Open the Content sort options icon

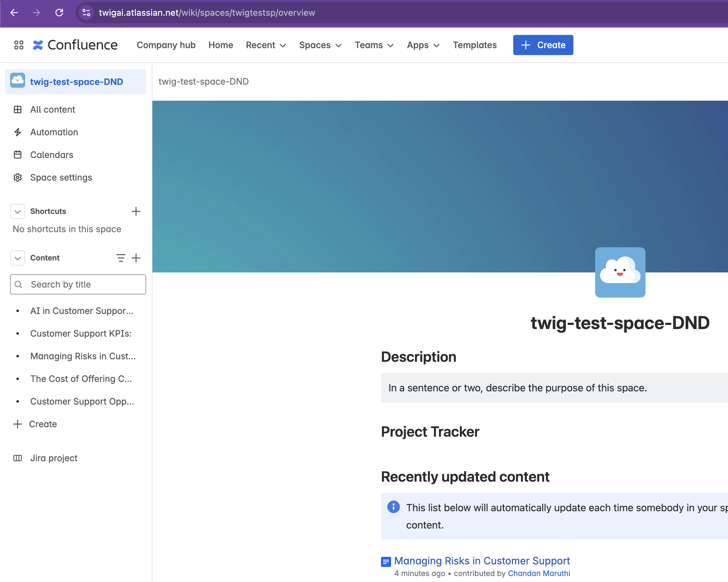coord(121,258)
